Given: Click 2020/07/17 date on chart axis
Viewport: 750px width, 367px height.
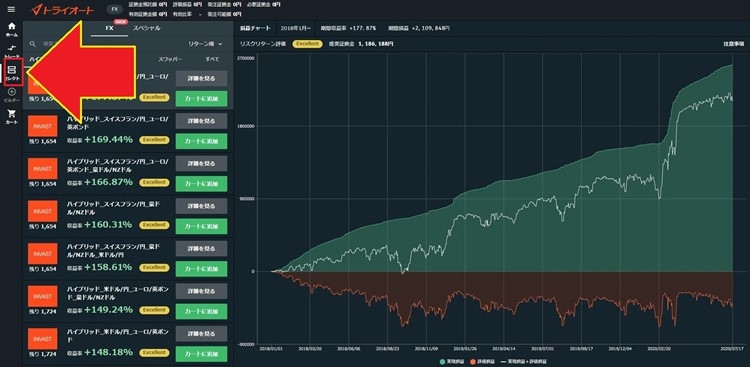Looking at the screenshot, I should 732,349.
